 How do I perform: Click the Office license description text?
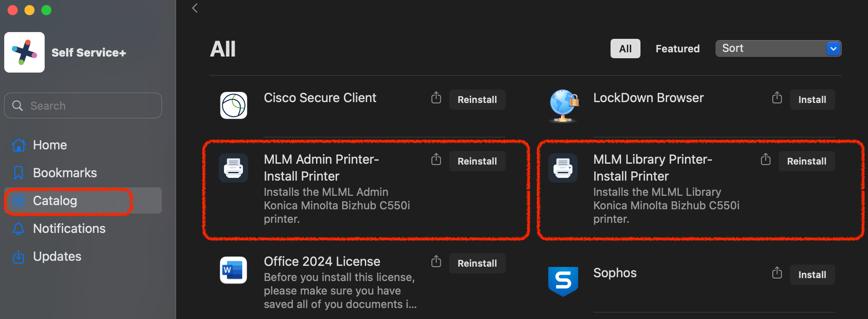pos(340,291)
